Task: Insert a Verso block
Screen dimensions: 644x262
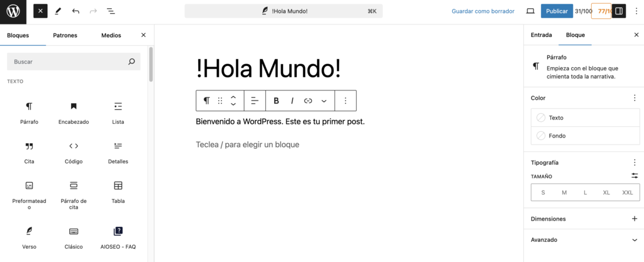Action: pyautogui.click(x=29, y=238)
